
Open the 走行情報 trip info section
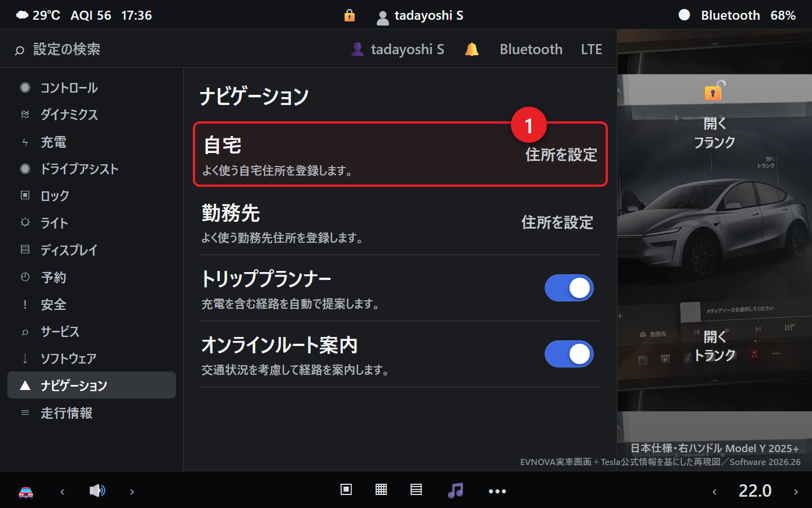click(x=92, y=413)
